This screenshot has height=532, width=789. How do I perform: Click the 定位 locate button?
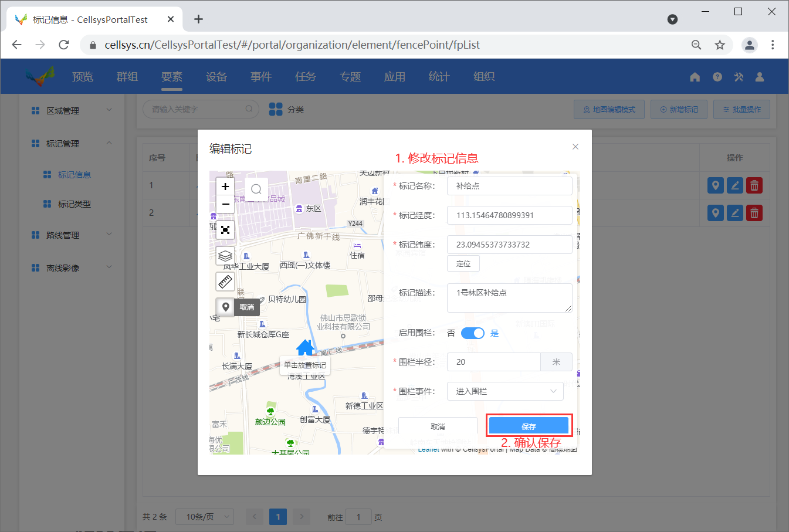[463, 263]
